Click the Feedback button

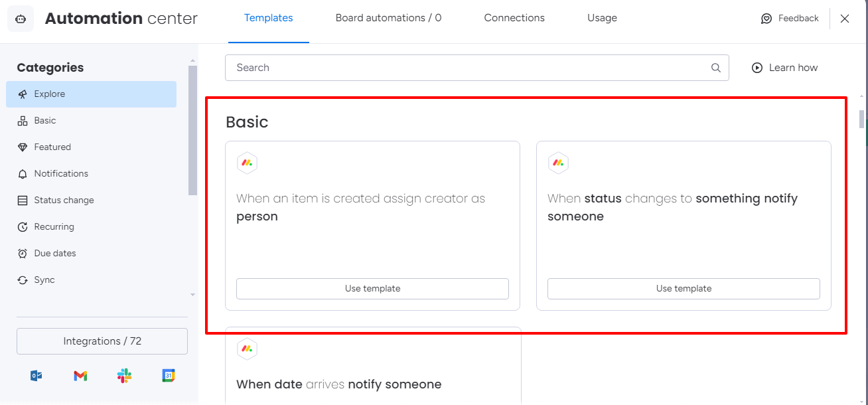pyautogui.click(x=790, y=19)
